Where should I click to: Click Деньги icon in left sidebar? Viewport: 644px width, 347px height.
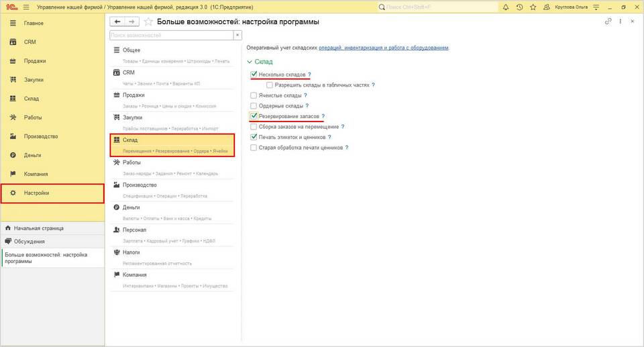coord(13,155)
